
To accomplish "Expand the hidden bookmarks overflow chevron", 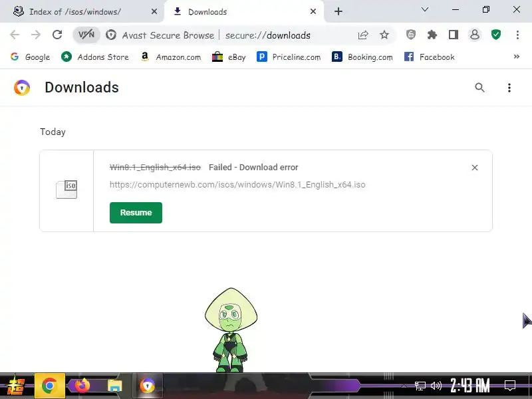I will point(517,57).
